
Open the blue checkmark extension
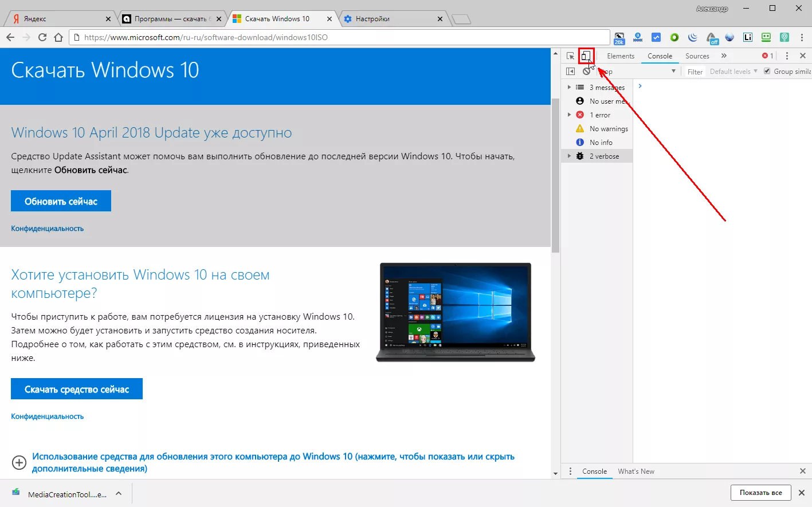(656, 37)
